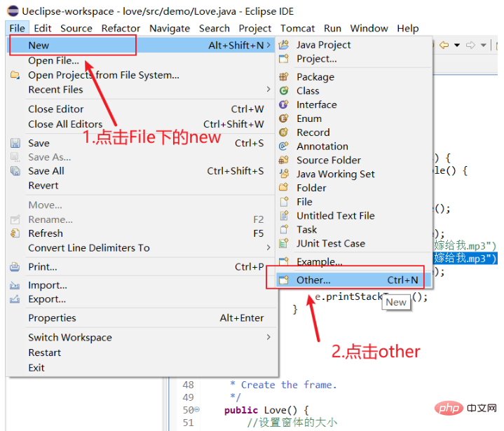504x431 pixels.
Task: Open the Tomcat menu
Action: pos(297,28)
